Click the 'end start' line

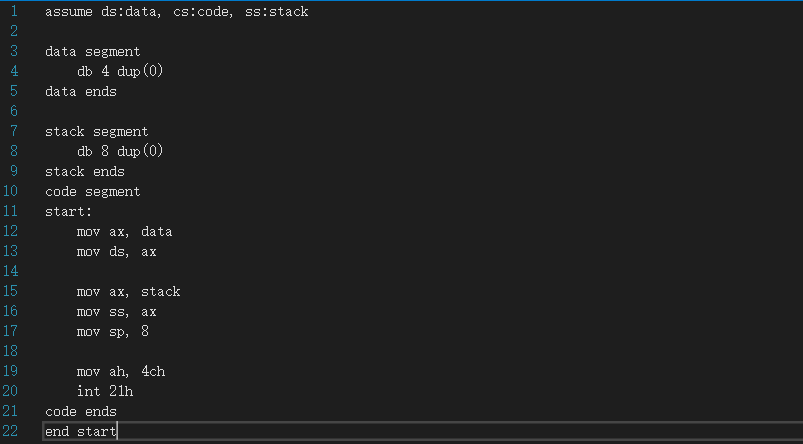click(x=80, y=432)
